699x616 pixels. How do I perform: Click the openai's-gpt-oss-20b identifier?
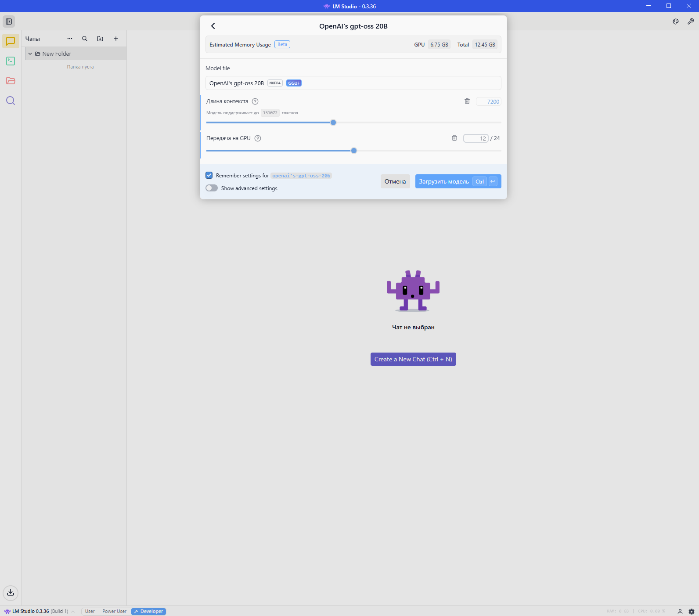[301, 176]
